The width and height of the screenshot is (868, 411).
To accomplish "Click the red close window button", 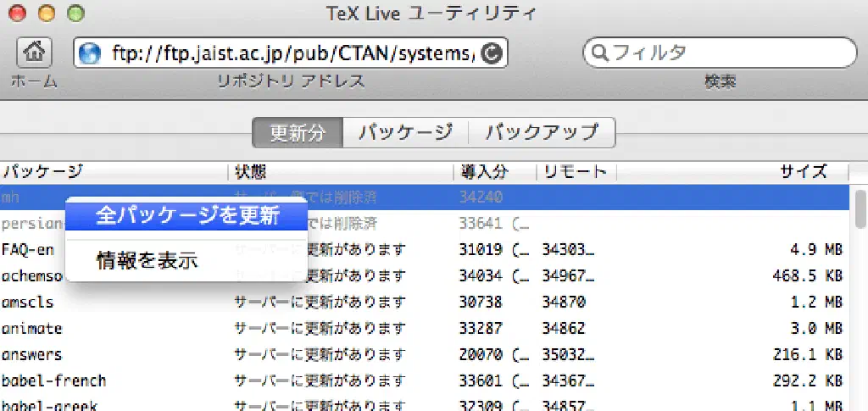I will pos(19,14).
